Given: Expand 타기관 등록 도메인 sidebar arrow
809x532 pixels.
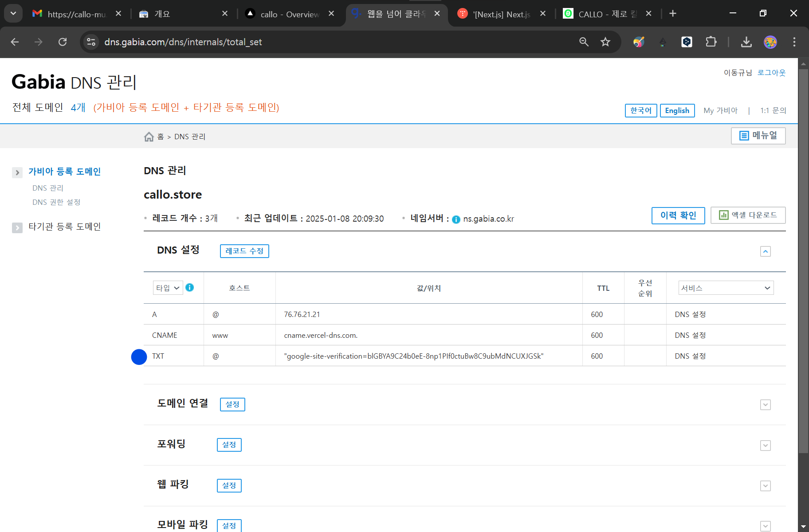Looking at the screenshot, I should [x=17, y=228].
